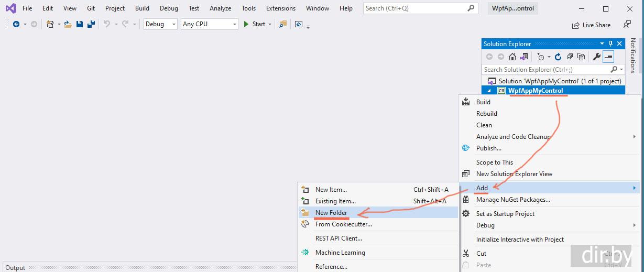Choose Clean in the context menu
Image resolution: width=644 pixels, height=272 pixels.
[x=550, y=125]
